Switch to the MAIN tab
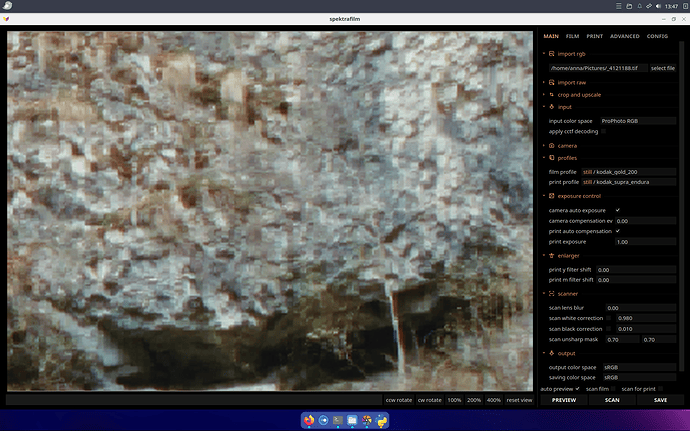Image resolution: width=690 pixels, height=431 pixels. point(551,36)
